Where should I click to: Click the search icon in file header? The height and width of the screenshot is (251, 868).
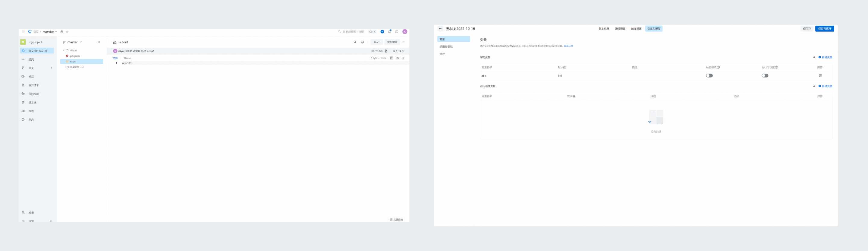click(x=355, y=42)
